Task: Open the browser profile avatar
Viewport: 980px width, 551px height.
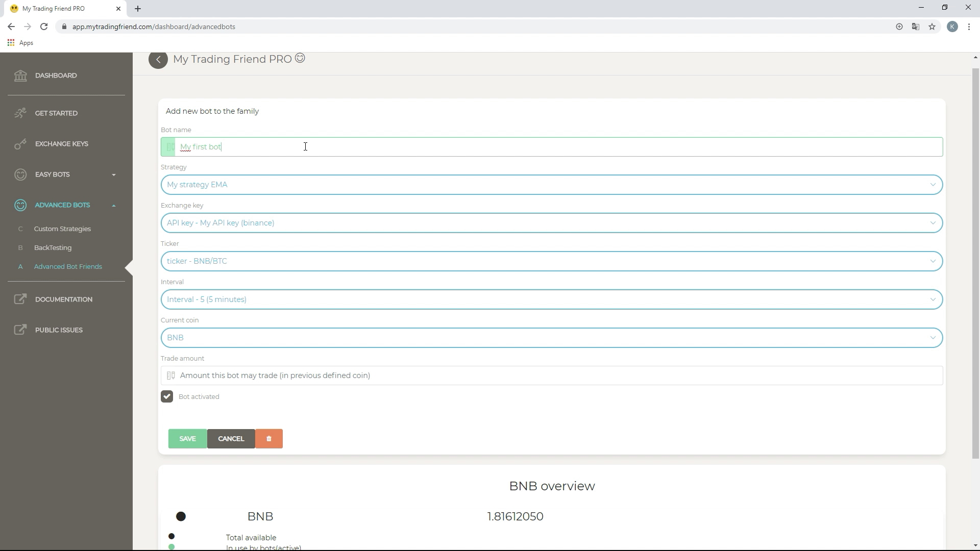Action: pyautogui.click(x=952, y=27)
